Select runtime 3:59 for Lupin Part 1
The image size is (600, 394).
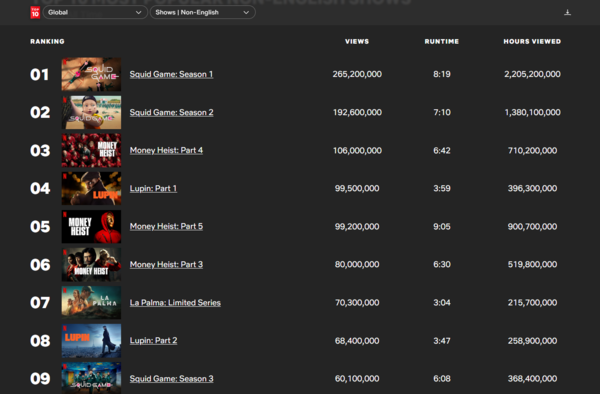pos(442,189)
